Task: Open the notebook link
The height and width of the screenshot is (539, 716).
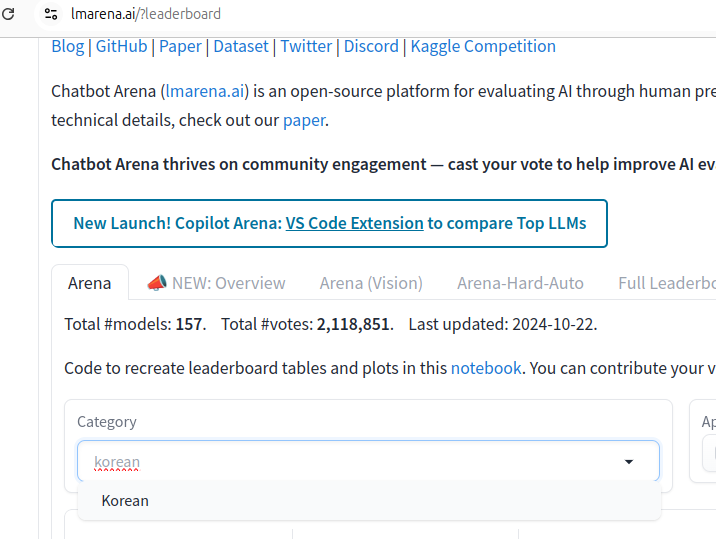Action: click(x=486, y=368)
